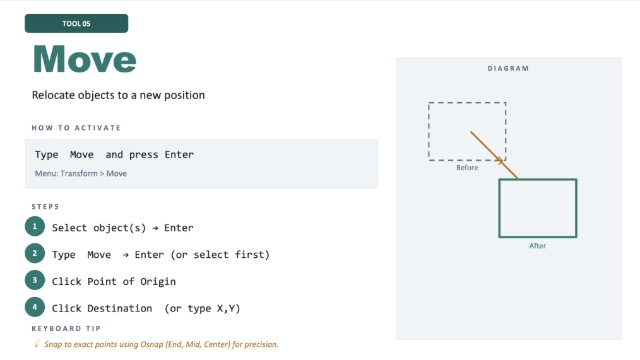This screenshot has width=640, height=360.
Task: Click the DIAGRAM panel heading
Action: point(508,69)
